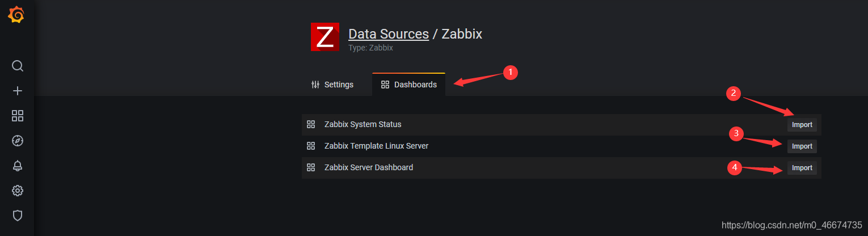Click grid icon beside Zabbix System Status
Image resolution: width=868 pixels, height=236 pixels.
point(311,124)
